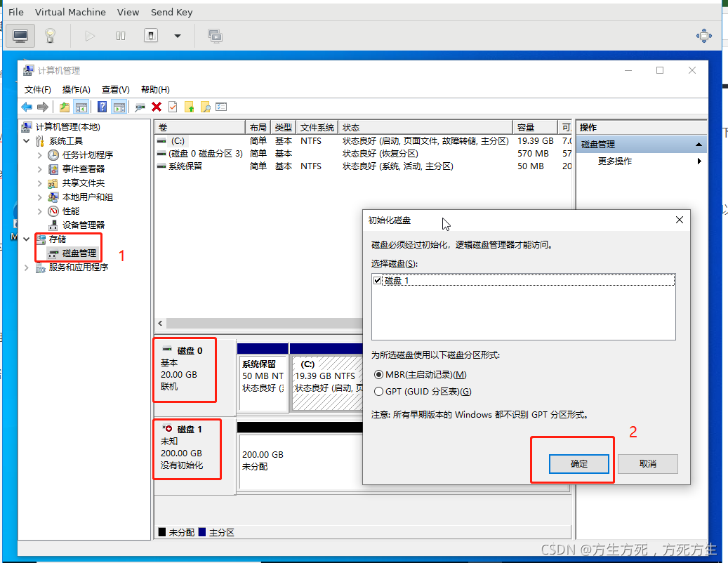
Task: Click the red X delete icon in toolbar
Action: tap(157, 107)
